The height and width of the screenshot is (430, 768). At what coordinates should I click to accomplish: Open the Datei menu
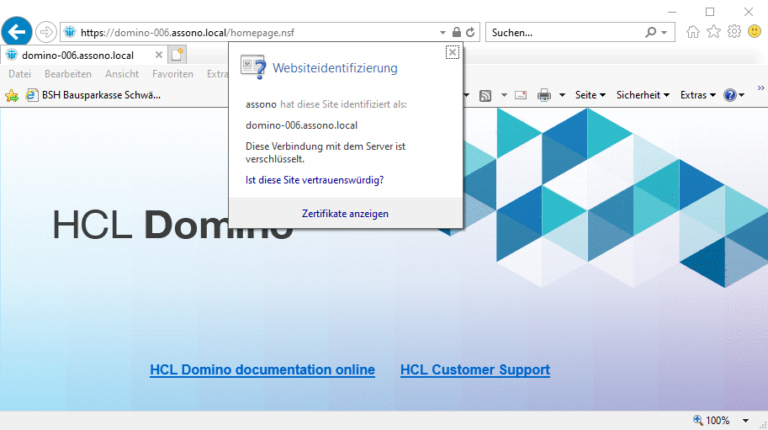click(20, 74)
